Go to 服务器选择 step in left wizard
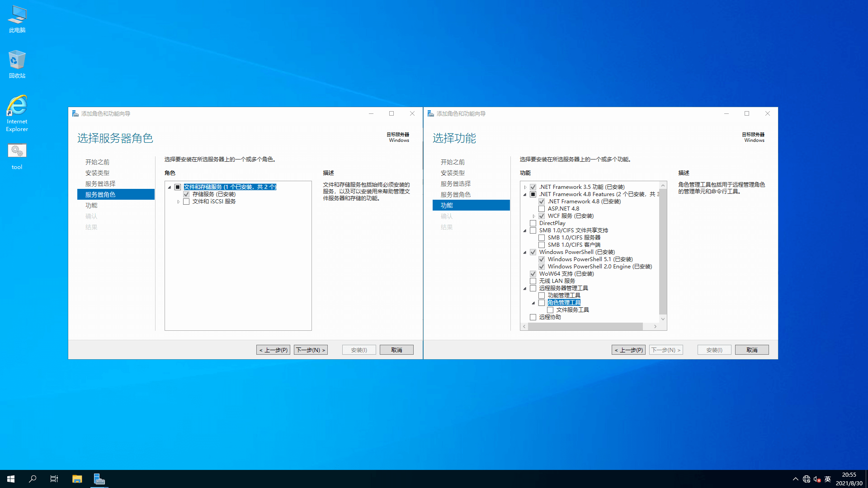 100,183
